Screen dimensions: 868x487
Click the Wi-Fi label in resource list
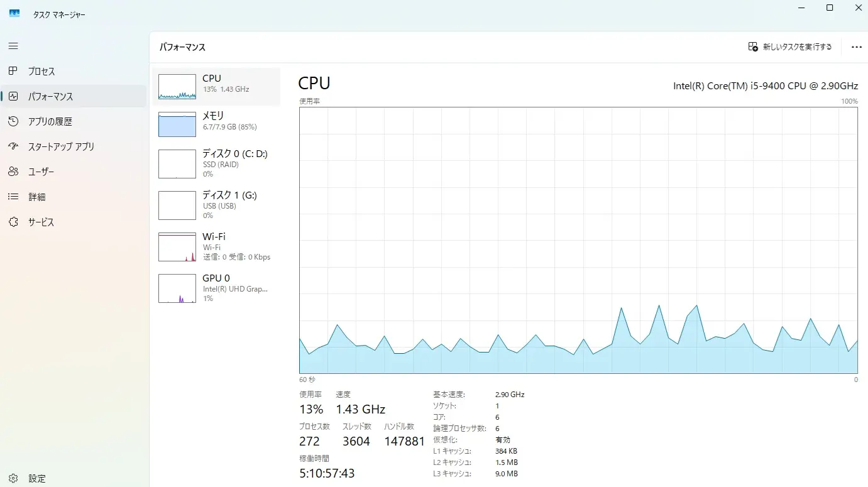(x=214, y=236)
